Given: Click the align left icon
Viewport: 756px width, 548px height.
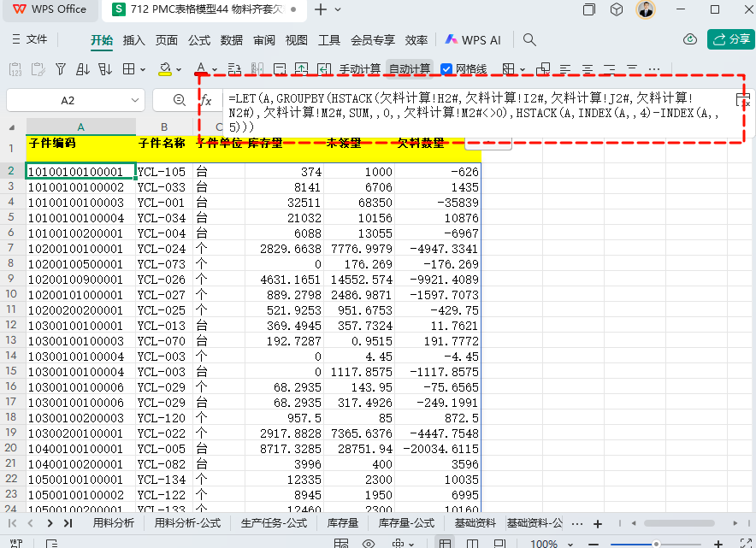Looking at the screenshot, I should point(565,69).
